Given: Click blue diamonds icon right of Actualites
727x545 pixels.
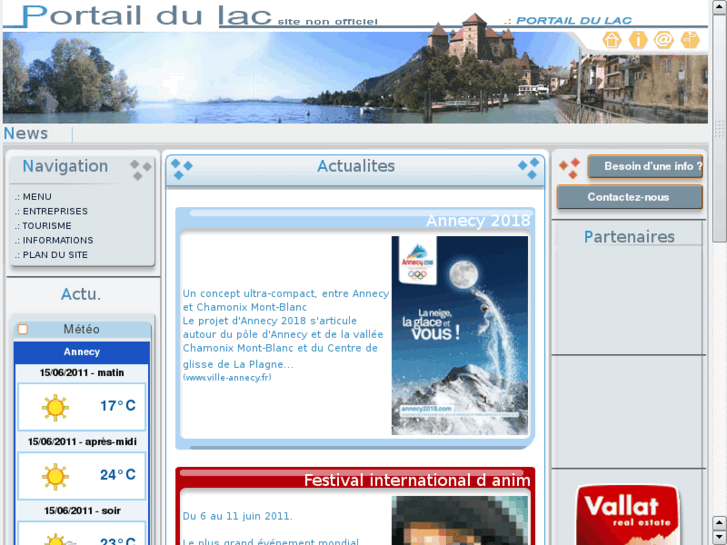Looking at the screenshot, I should point(529,168).
